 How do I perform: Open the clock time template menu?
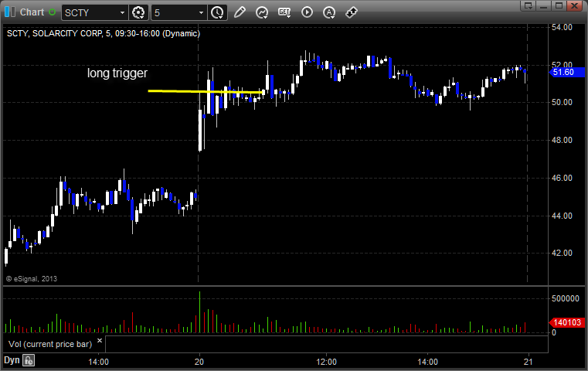tap(217, 13)
